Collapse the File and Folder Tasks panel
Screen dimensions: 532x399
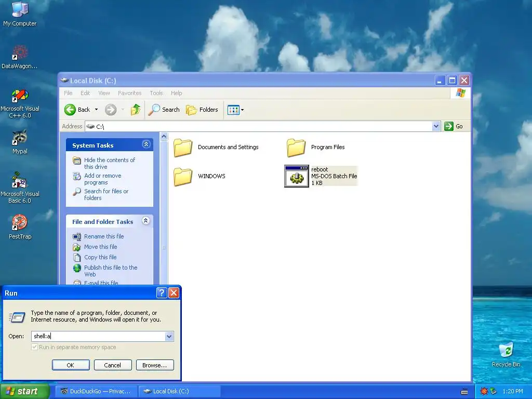click(146, 221)
